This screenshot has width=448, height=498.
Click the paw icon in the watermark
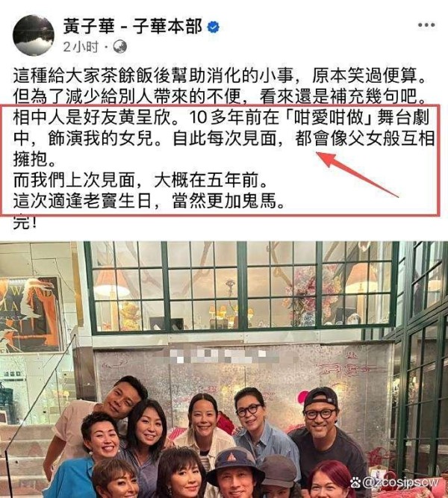click(x=355, y=483)
